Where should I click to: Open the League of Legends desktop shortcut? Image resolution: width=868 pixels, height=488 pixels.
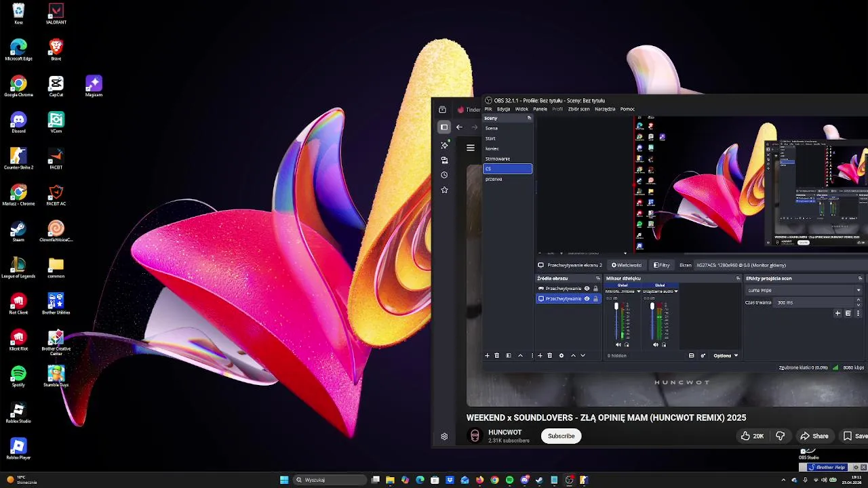click(x=18, y=268)
